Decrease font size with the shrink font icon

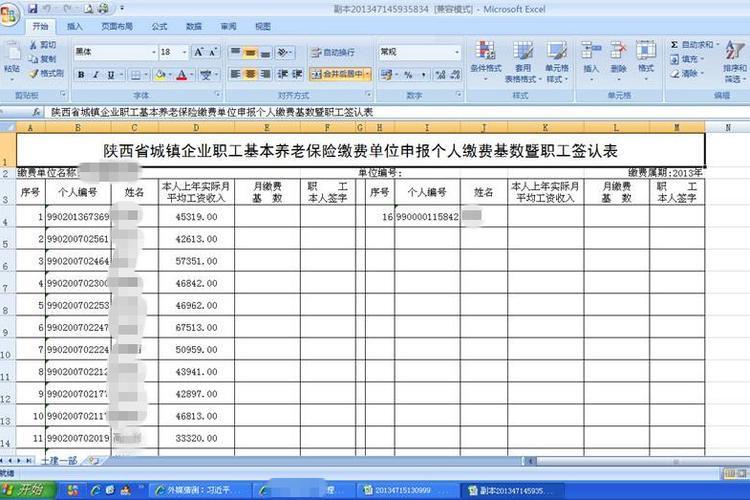(212, 52)
